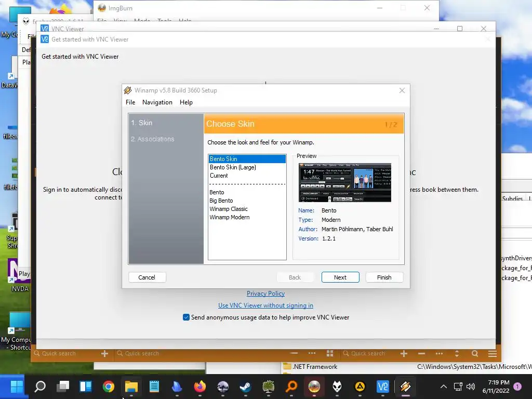Viewport: 532px width, 399px height.
Task: Open the yellow triangle AIMP taskbar icon
Action: click(360, 386)
